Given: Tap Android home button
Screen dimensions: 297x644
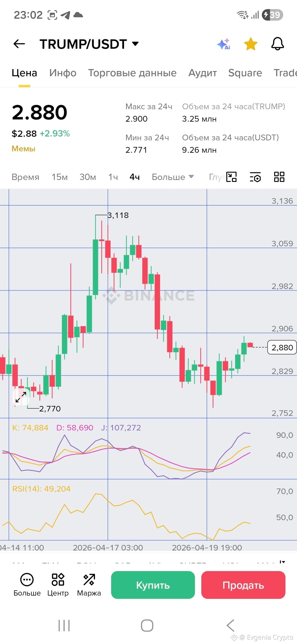Looking at the screenshot, I should tap(147, 626).
